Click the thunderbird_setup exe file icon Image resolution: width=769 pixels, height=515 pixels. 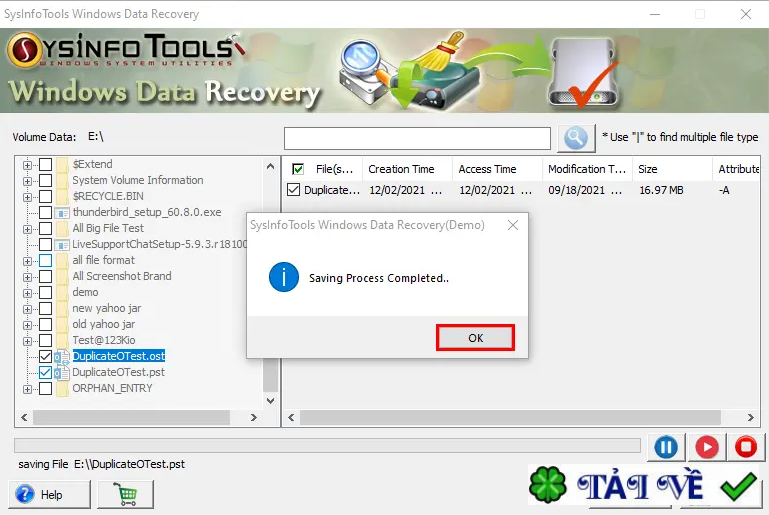coord(62,213)
